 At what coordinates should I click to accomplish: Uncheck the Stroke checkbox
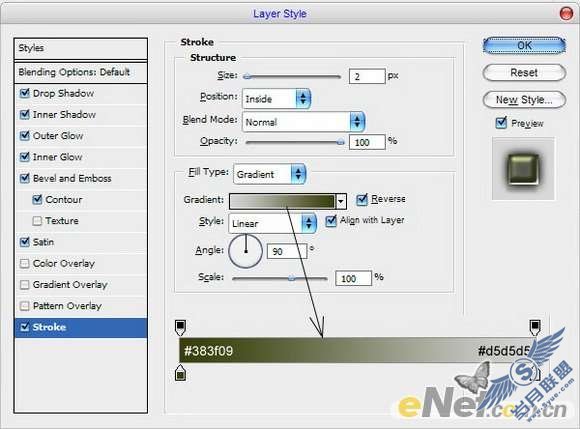point(24,327)
